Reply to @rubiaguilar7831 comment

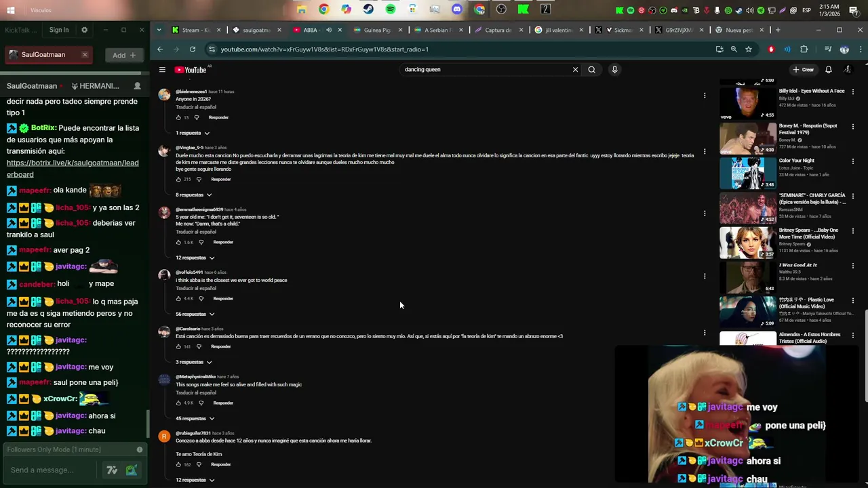tap(220, 464)
